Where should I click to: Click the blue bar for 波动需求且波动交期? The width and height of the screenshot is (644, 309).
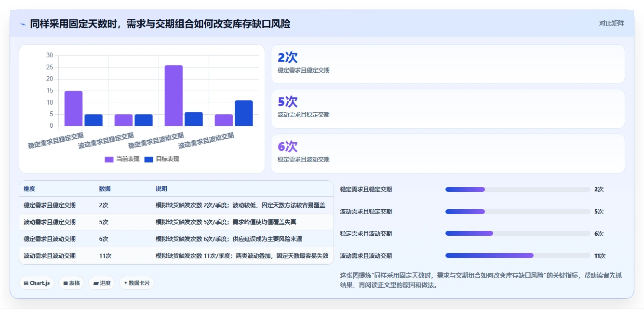244,113
